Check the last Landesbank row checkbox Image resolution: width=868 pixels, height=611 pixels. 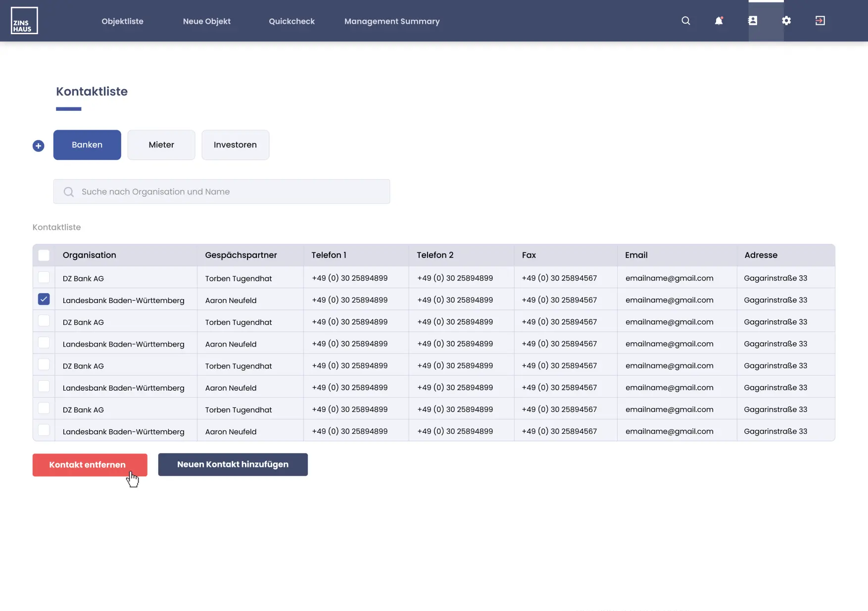pos(44,430)
